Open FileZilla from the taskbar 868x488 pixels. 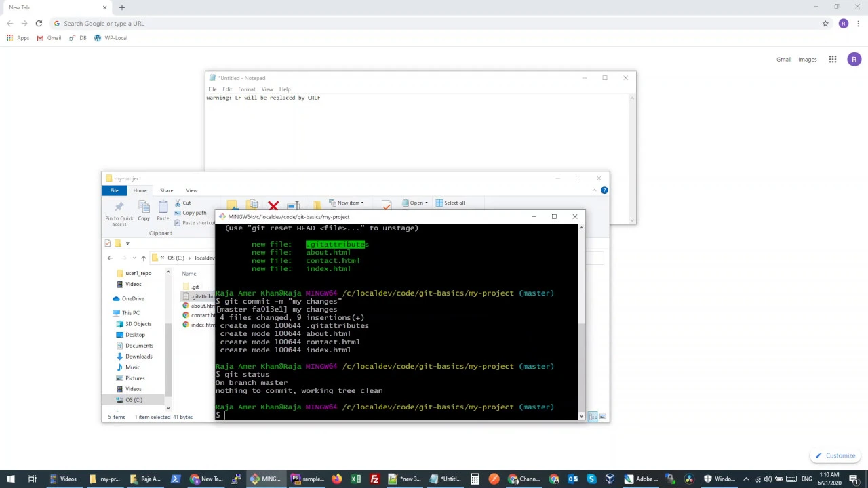point(374,479)
